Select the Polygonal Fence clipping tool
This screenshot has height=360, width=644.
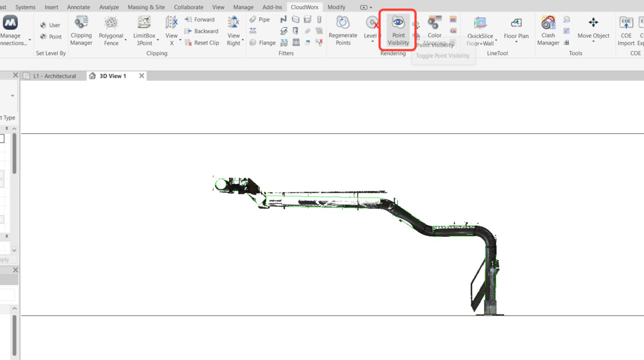[111, 30]
